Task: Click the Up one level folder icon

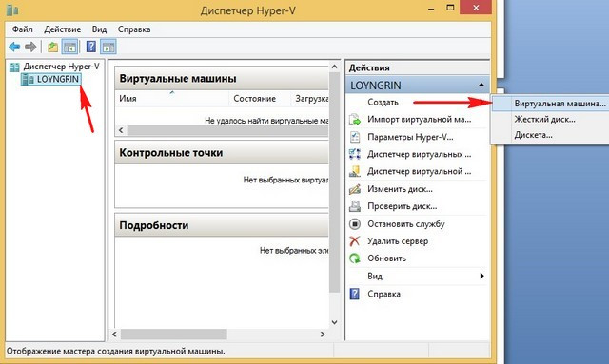Action: point(52,47)
